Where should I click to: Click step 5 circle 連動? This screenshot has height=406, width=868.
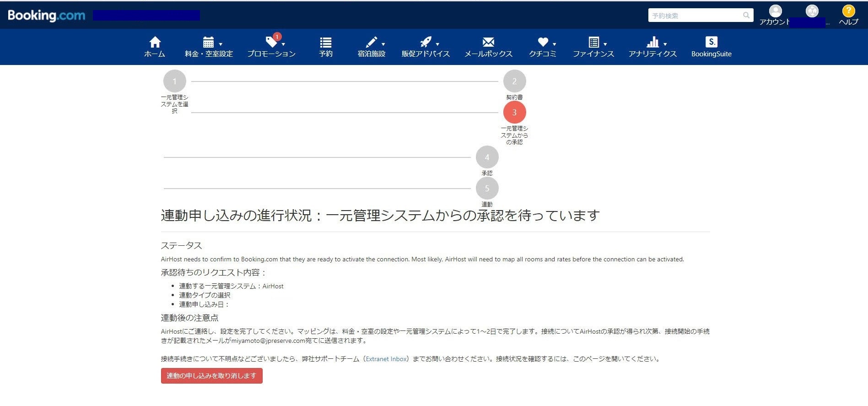point(487,188)
